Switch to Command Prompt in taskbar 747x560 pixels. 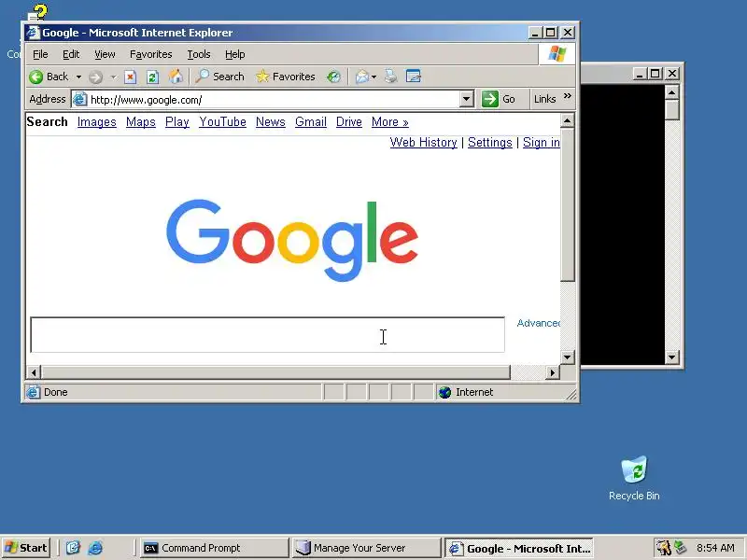[x=214, y=548]
